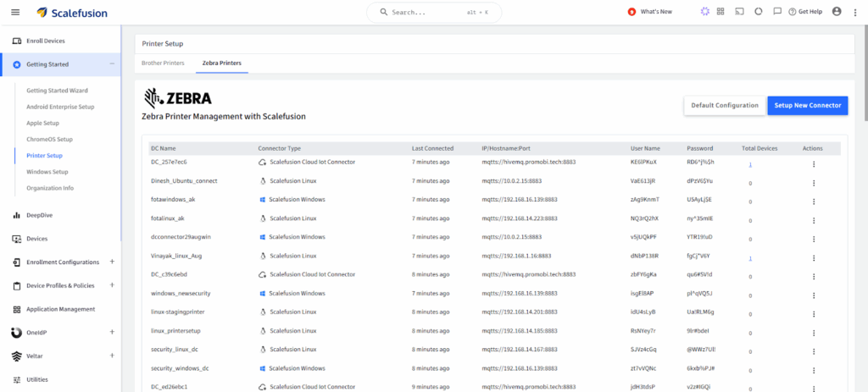868x392 pixels.
Task: Open the apps grid icon in header
Action: coord(721,12)
